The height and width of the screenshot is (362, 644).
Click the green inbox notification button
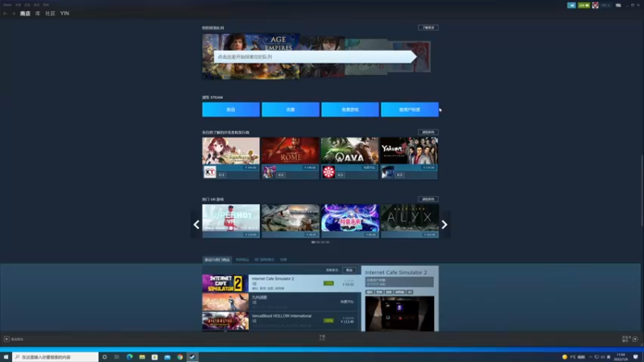pos(584,6)
